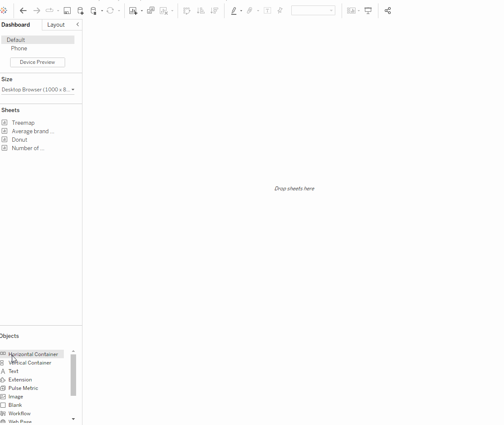Enter Presentation Mode

pyautogui.click(x=368, y=11)
